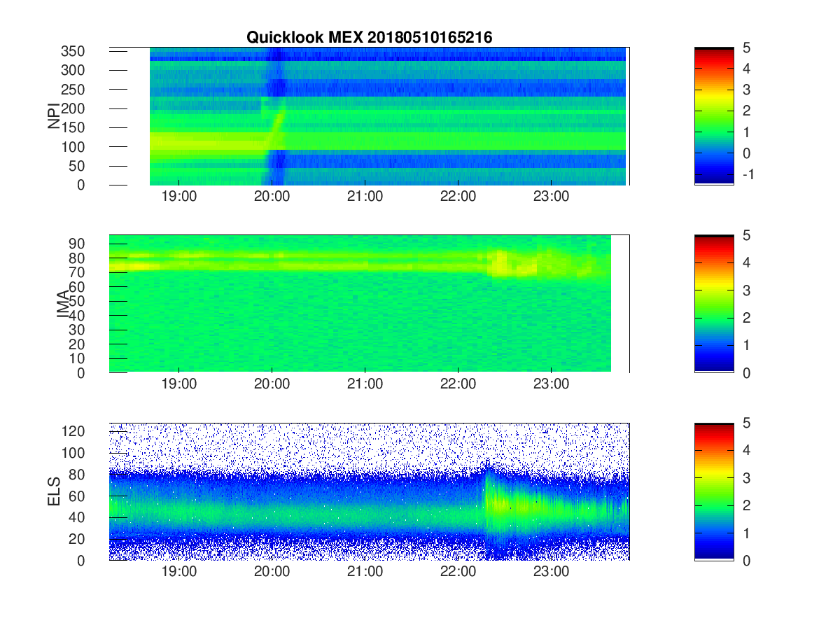This screenshot has height=630, width=840.
Task: Click the ELS spectrogram plot panel
Action: tap(369, 491)
